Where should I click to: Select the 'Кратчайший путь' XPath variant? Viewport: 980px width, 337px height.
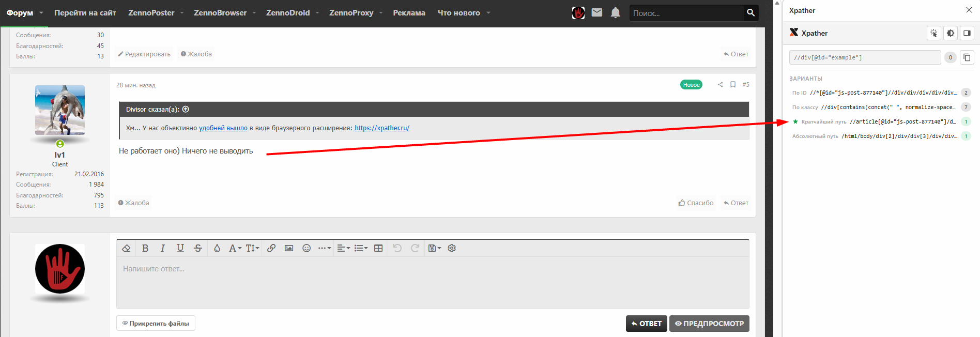[x=881, y=122]
